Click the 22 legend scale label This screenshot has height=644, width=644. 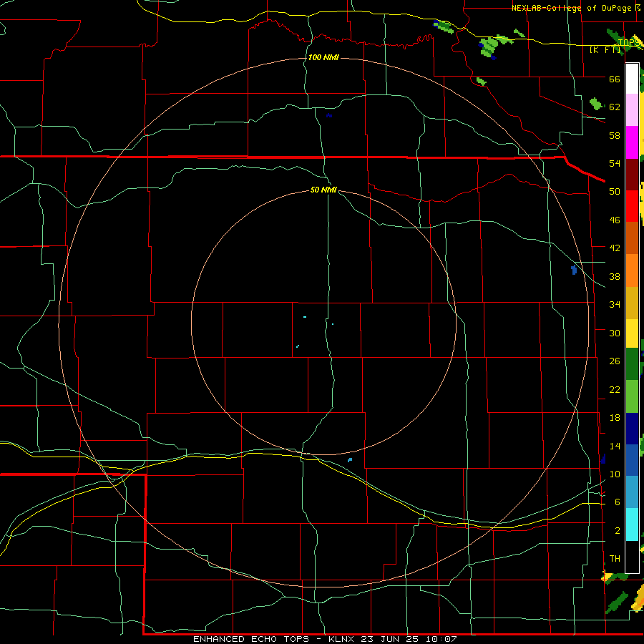pyautogui.click(x=615, y=390)
